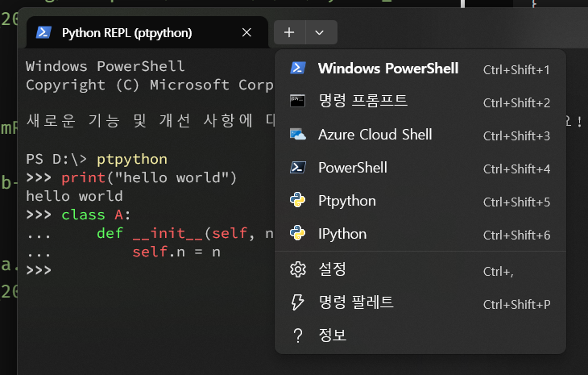Viewport: 588px width, 375px height.
Task: Choose 명령 프롬프트 from the profile menu
Action: coord(420,102)
